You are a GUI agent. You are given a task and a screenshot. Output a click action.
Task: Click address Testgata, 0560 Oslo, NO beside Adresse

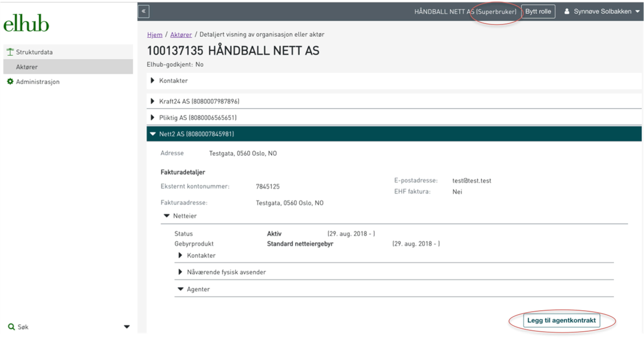click(x=243, y=153)
